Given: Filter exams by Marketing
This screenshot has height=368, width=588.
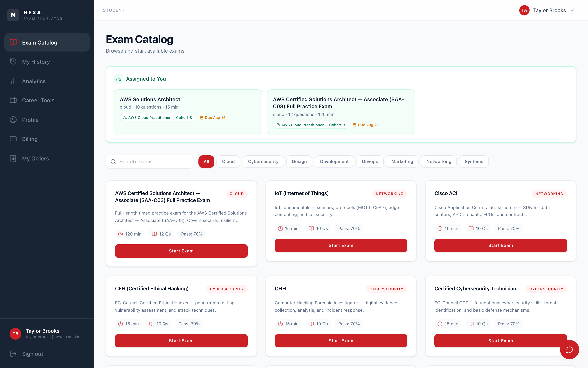Looking at the screenshot, I should click(402, 162).
